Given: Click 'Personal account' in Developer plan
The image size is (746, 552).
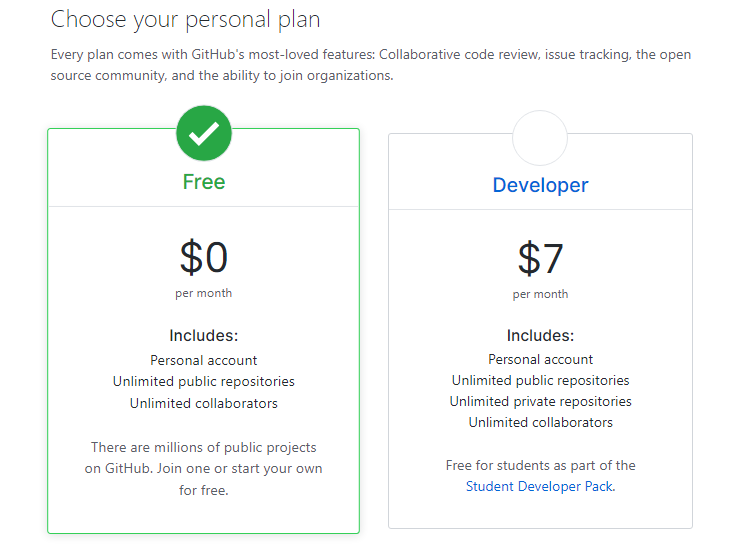Looking at the screenshot, I should (x=540, y=359).
